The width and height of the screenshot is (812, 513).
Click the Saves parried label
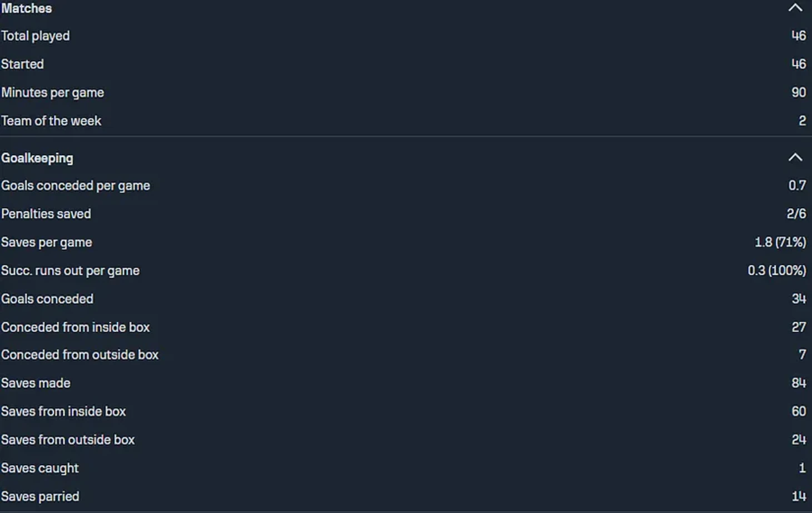pos(40,496)
